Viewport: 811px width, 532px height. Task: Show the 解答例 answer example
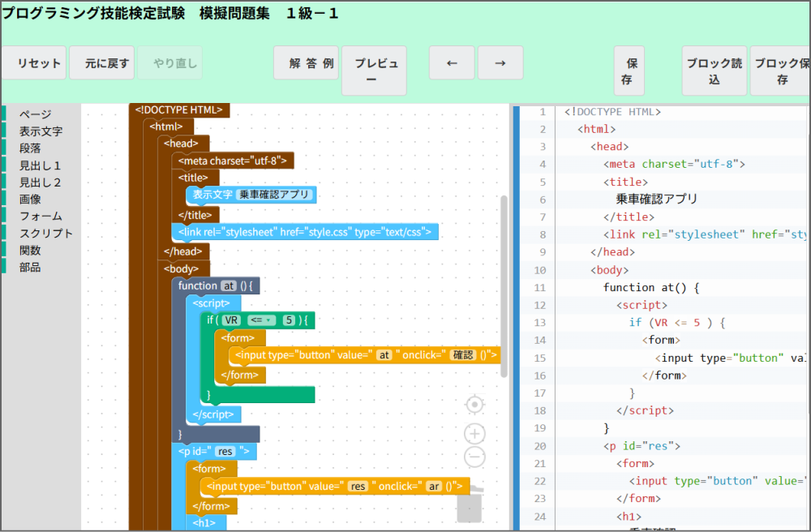pos(305,63)
